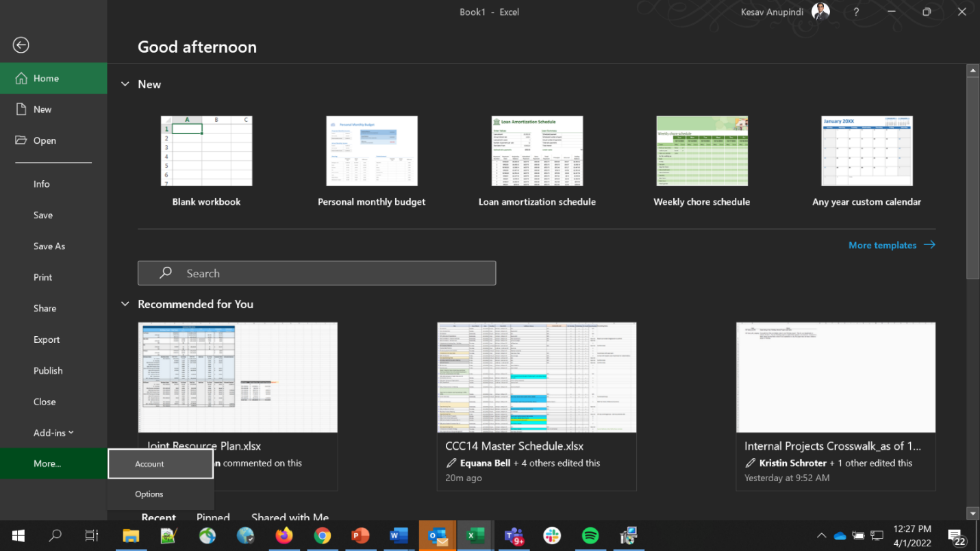
Task: Select Options from the flyout menu
Action: click(160, 494)
